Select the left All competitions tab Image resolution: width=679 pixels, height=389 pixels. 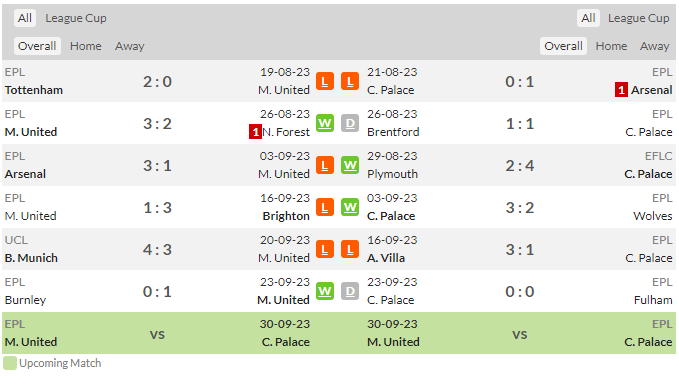[25, 18]
